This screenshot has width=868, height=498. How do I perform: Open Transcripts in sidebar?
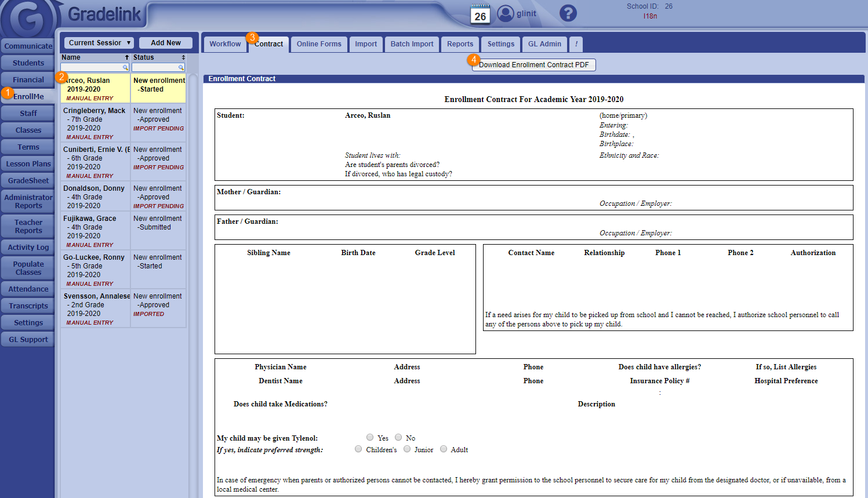(28, 306)
